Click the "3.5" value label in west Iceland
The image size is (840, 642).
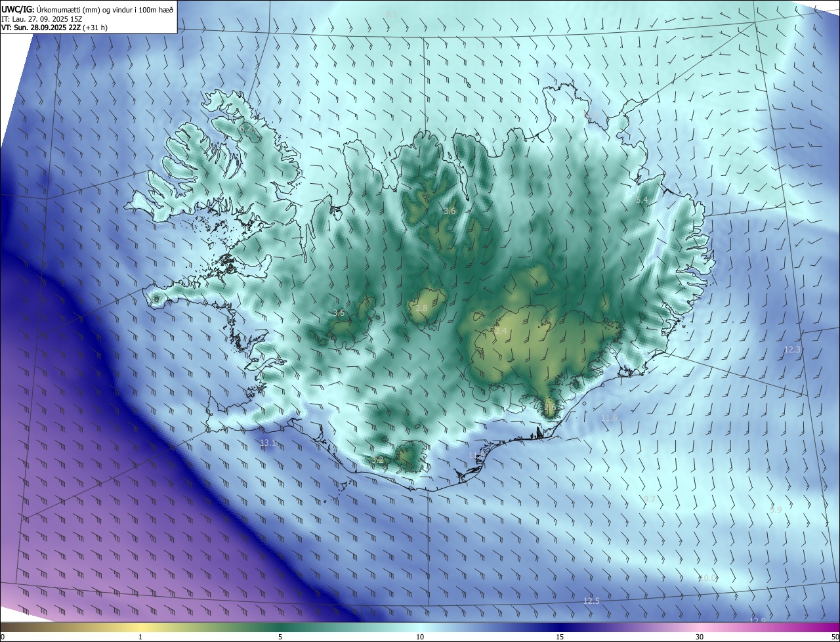coord(339,313)
